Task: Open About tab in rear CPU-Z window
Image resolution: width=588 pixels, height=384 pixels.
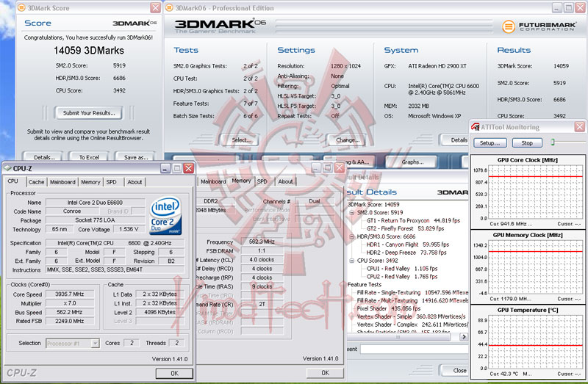Action: pos(285,181)
